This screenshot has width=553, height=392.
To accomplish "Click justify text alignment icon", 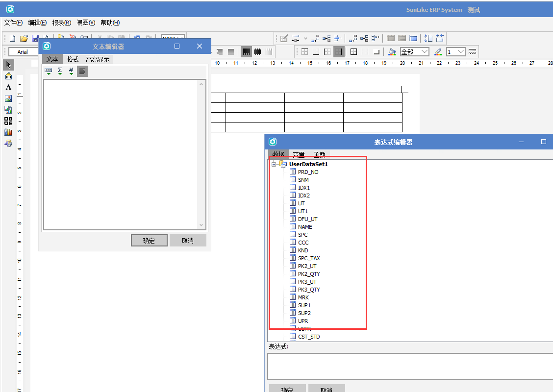I will [231, 52].
